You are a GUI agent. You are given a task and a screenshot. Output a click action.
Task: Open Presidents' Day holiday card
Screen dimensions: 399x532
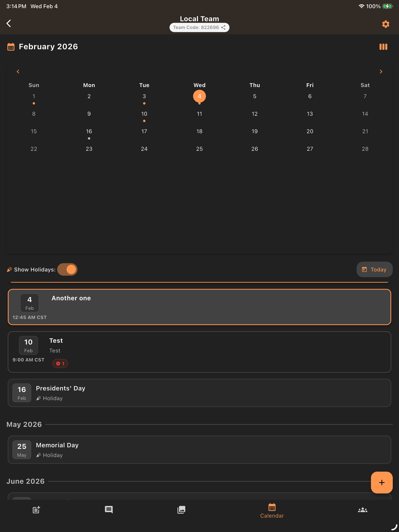199,393
